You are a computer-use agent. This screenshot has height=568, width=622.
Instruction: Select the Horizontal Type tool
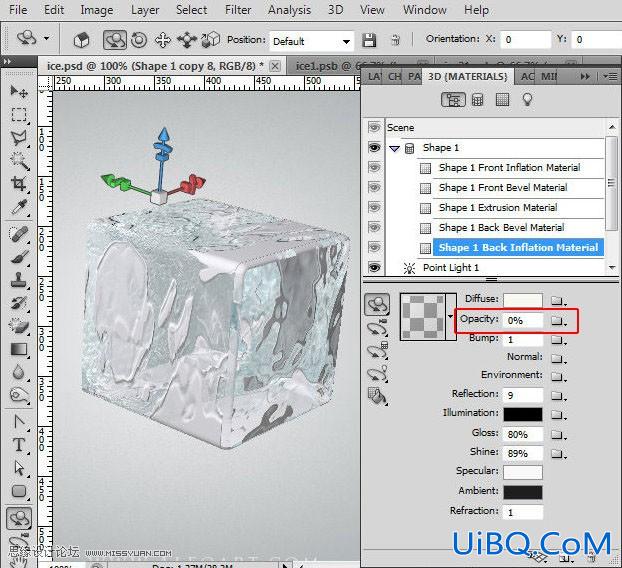19,445
